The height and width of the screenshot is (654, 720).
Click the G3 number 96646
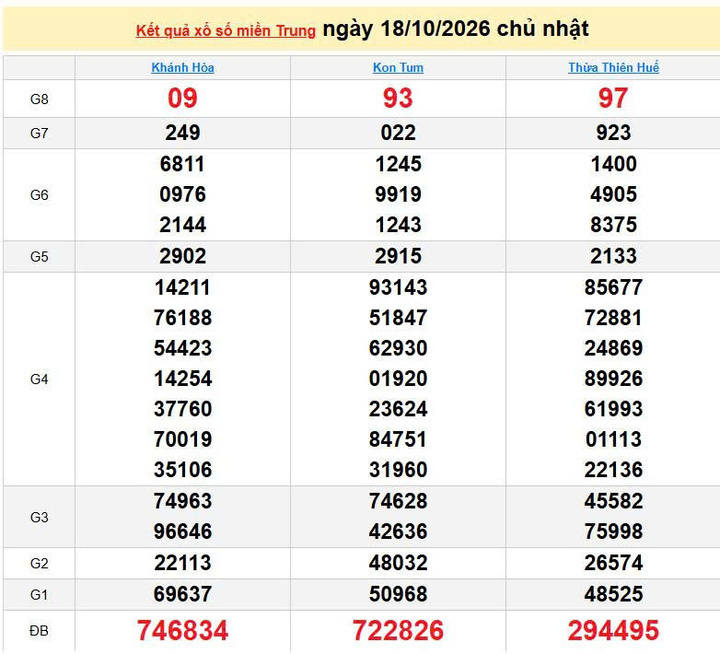click(x=183, y=531)
